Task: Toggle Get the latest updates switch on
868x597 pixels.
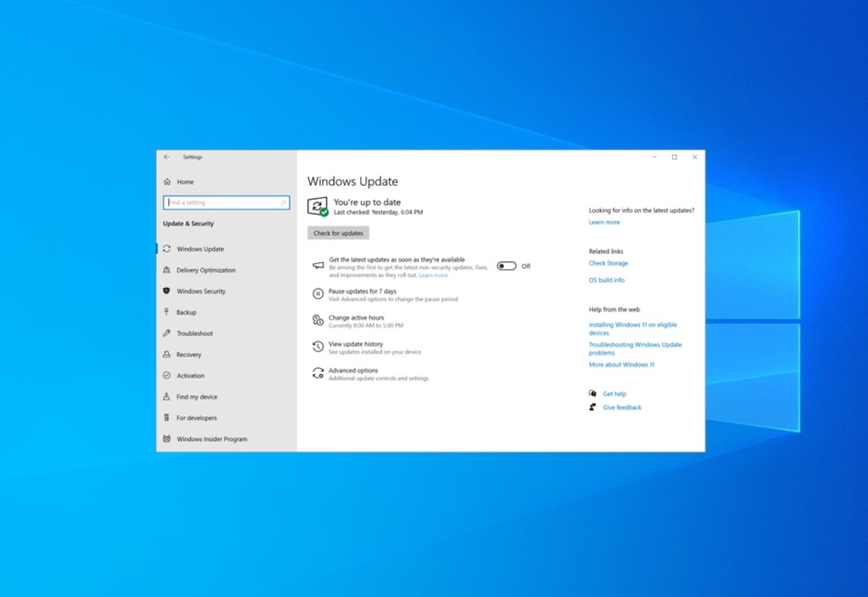Action: pos(507,266)
